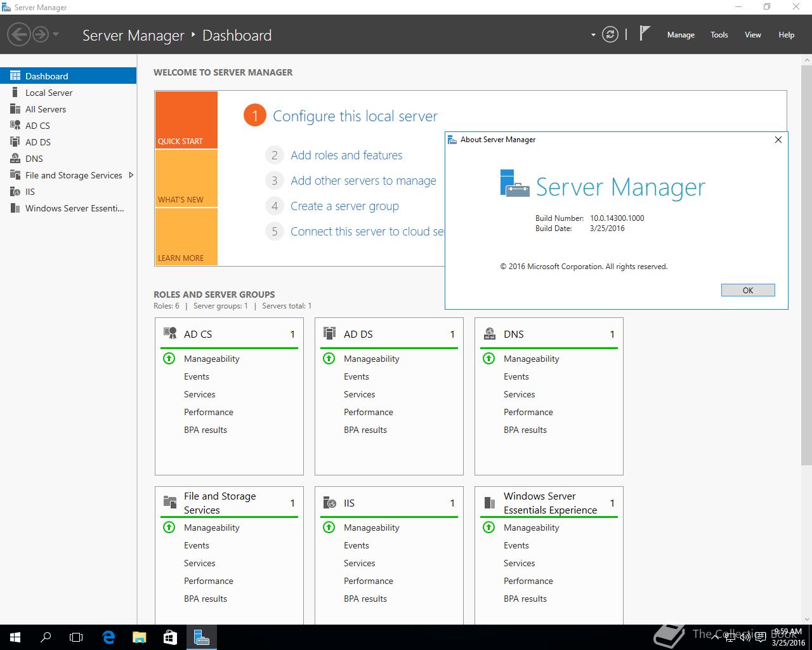This screenshot has height=650, width=812.
Task: Open the Windows Start button
Action: point(15,637)
